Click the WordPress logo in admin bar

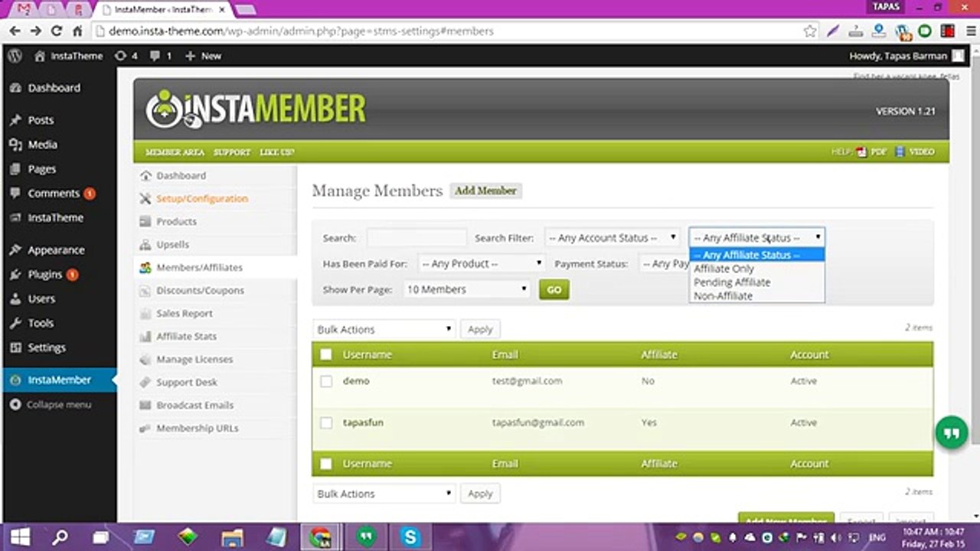[x=14, y=56]
